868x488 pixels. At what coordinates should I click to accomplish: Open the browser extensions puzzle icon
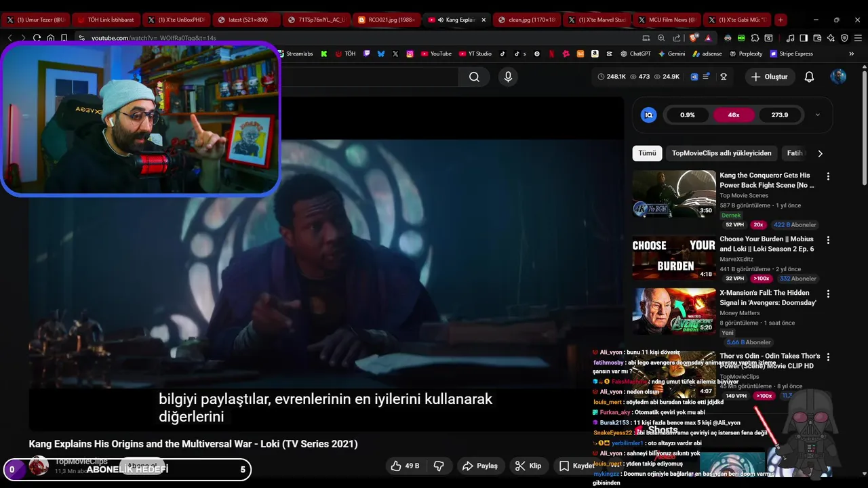click(x=755, y=38)
